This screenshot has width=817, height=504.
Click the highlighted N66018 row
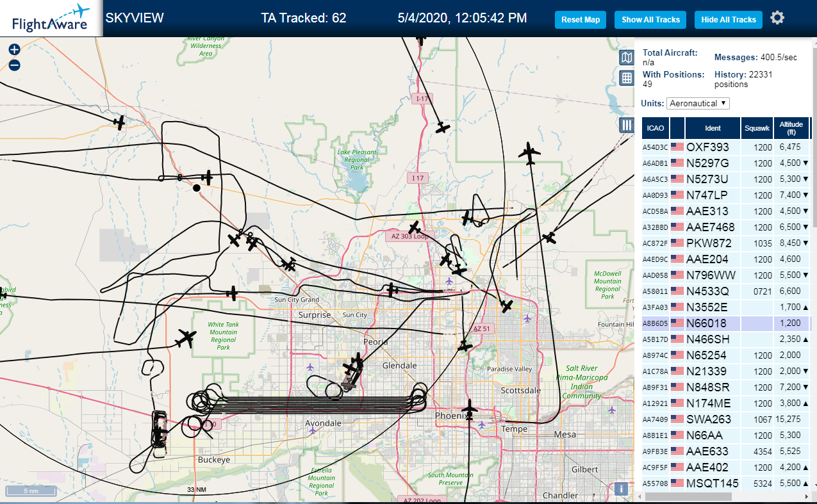[x=726, y=323]
